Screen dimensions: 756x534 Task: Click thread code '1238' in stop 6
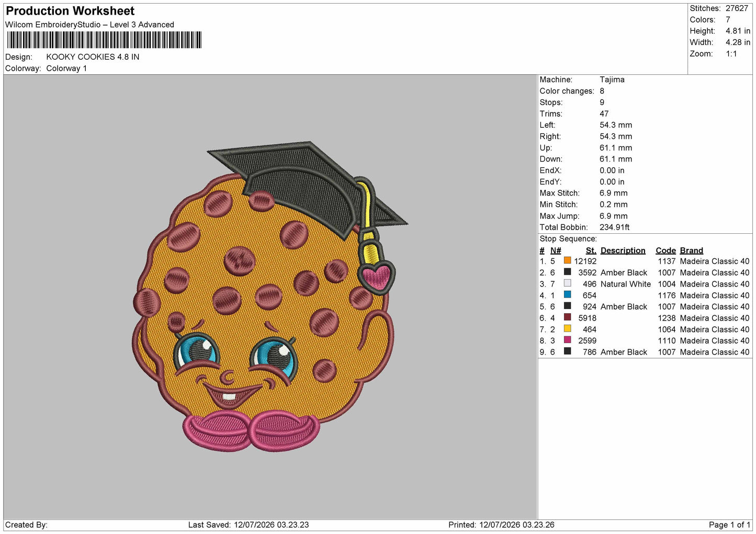[x=667, y=318]
